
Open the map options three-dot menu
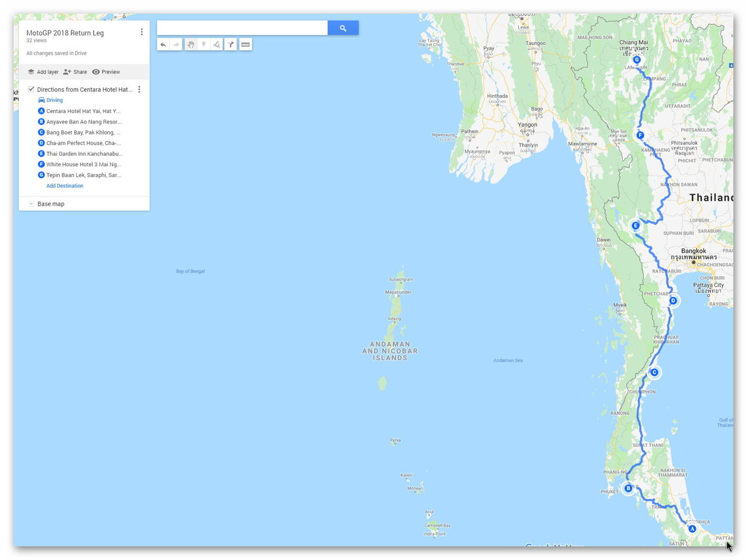[142, 32]
